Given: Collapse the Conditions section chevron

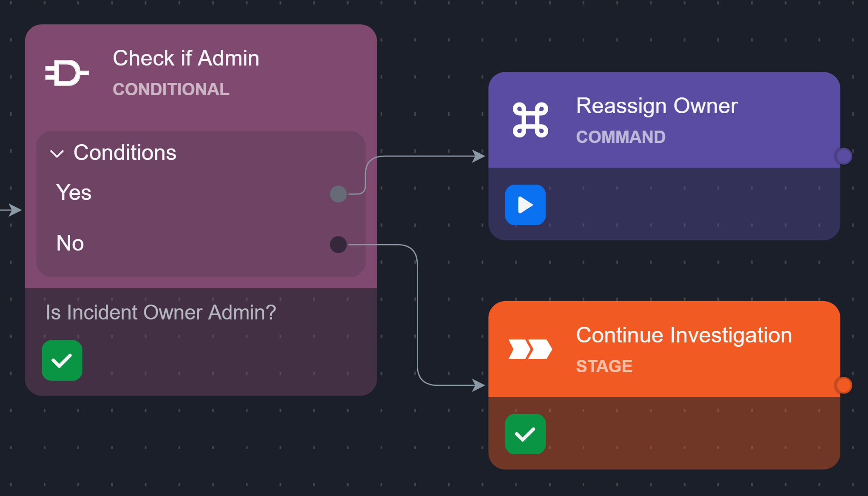Looking at the screenshot, I should click(57, 154).
